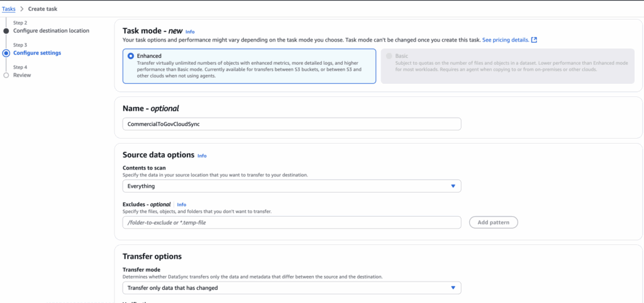Click the Info link next to Task mode
Viewport: 644px width, 303px height.
[190, 31]
